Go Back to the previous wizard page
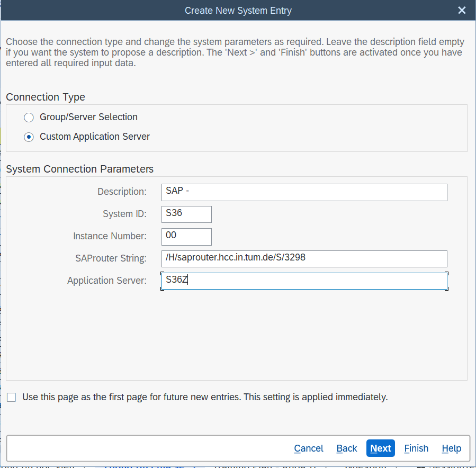Screen dimensions: 476x468 coord(347,448)
